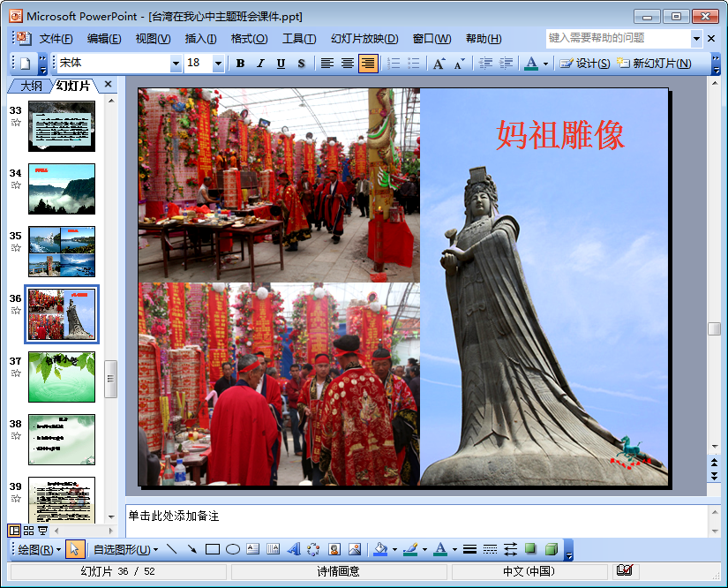This screenshot has height=588, width=728.
Task: Open the View menu
Action: tap(153, 39)
